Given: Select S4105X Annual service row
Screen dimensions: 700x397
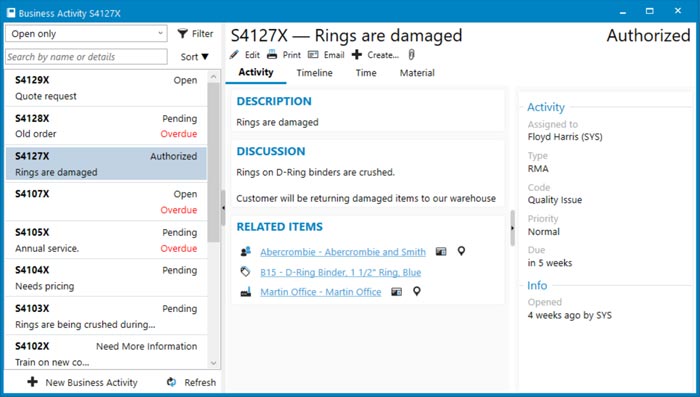Looking at the screenshot, I should click(x=106, y=240).
